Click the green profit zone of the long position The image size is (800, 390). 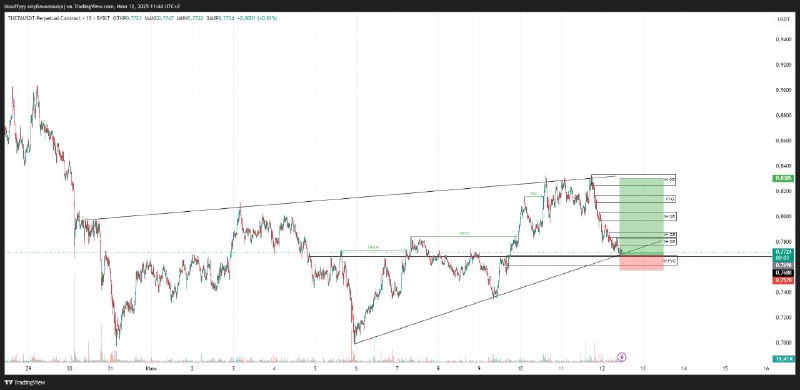(x=641, y=217)
